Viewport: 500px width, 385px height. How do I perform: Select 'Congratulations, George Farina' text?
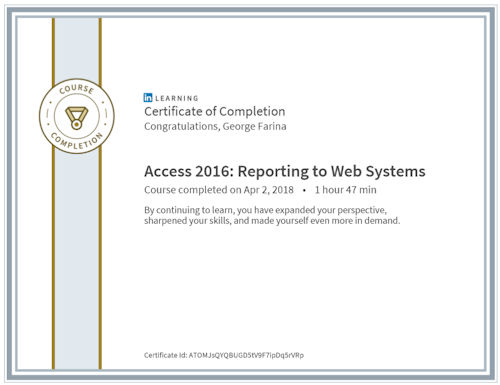pyautogui.click(x=215, y=126)
